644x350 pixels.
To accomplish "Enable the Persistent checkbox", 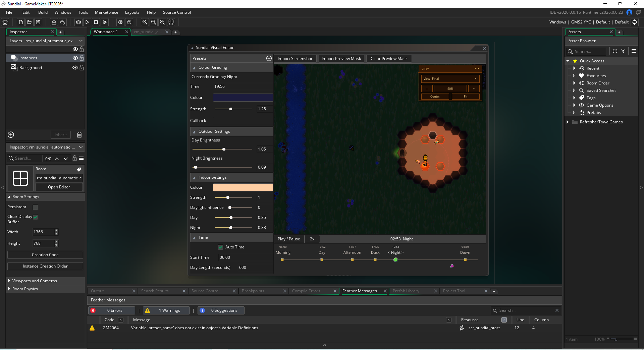I will (x=36, y=207).
